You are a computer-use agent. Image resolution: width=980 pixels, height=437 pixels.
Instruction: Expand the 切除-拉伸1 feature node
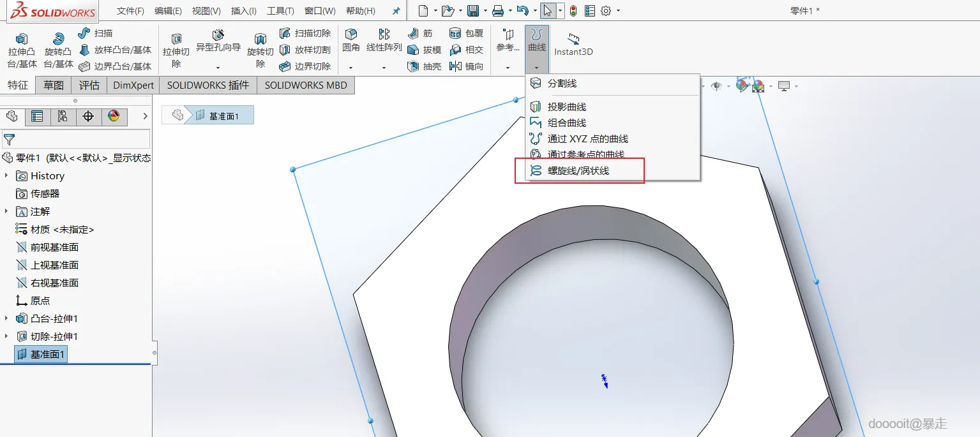(x=7, y=336)
